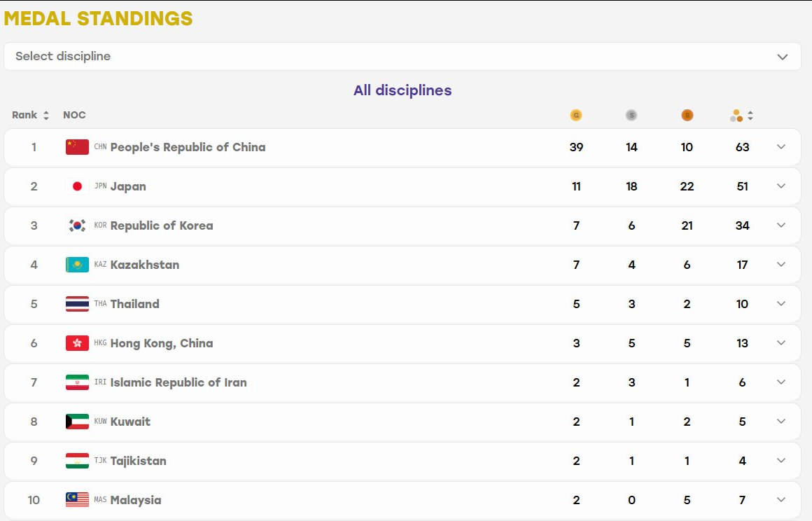Click Hong Kong's total medals 13
This screenshot has height=521, width=812.
tap(743, 343)
